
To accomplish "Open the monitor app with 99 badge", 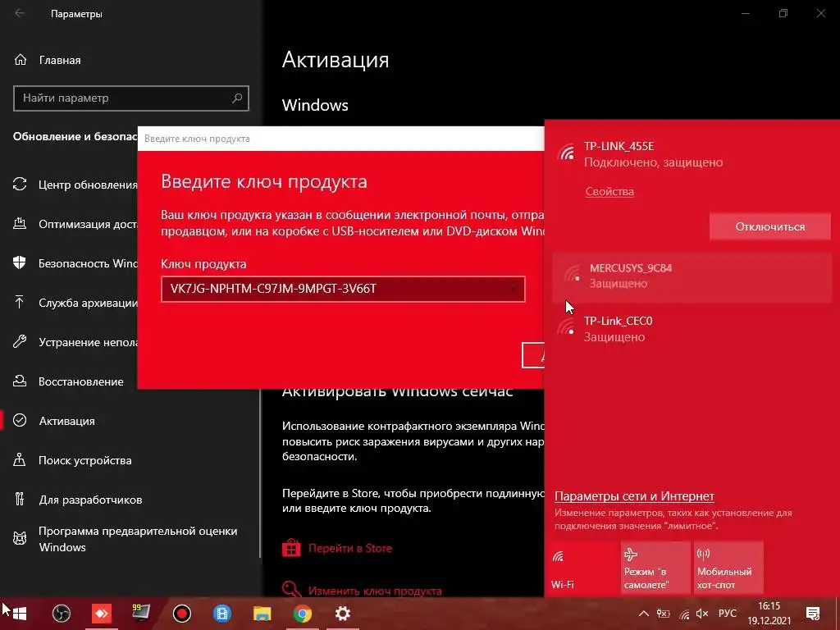I will pos(141,614).
